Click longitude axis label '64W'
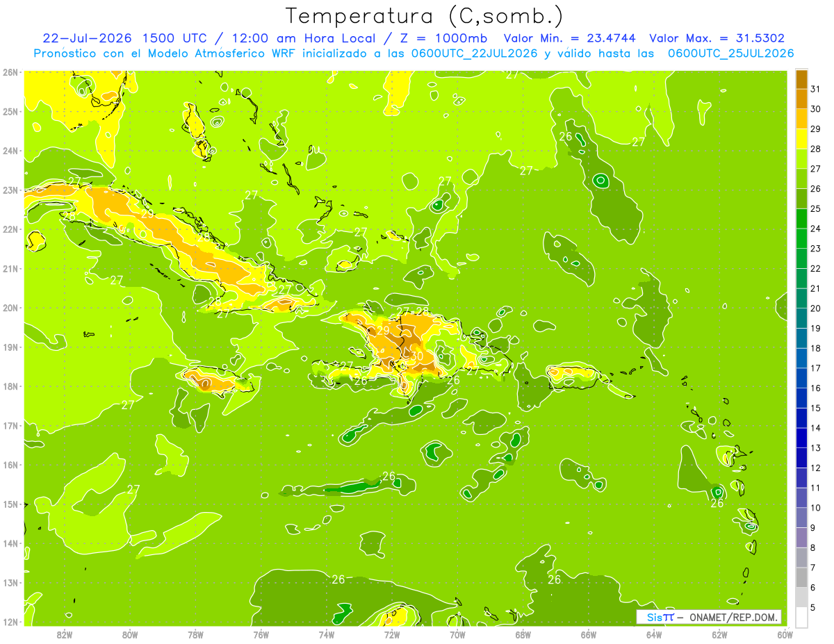 click(x=653, y=634)
